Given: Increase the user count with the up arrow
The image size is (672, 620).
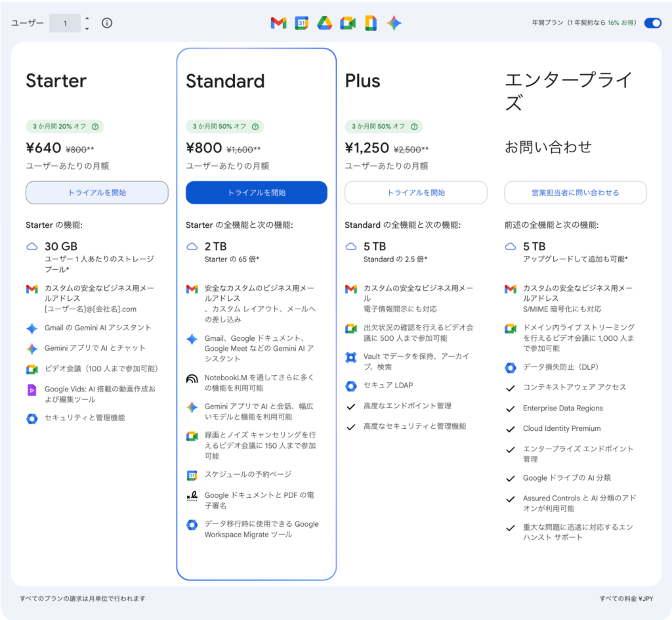Looking at the screenshot, I should (86, 19).
